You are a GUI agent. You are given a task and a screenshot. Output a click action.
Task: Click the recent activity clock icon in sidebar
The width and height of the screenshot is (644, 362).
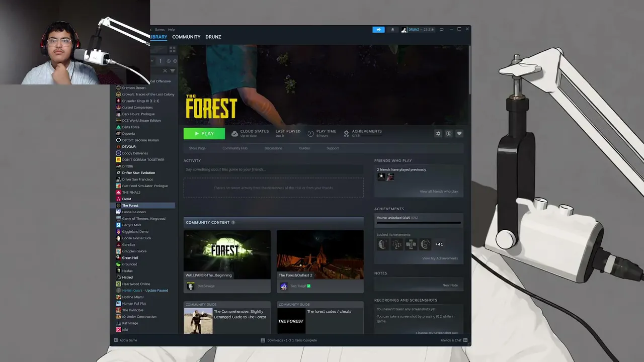[169, 61]
